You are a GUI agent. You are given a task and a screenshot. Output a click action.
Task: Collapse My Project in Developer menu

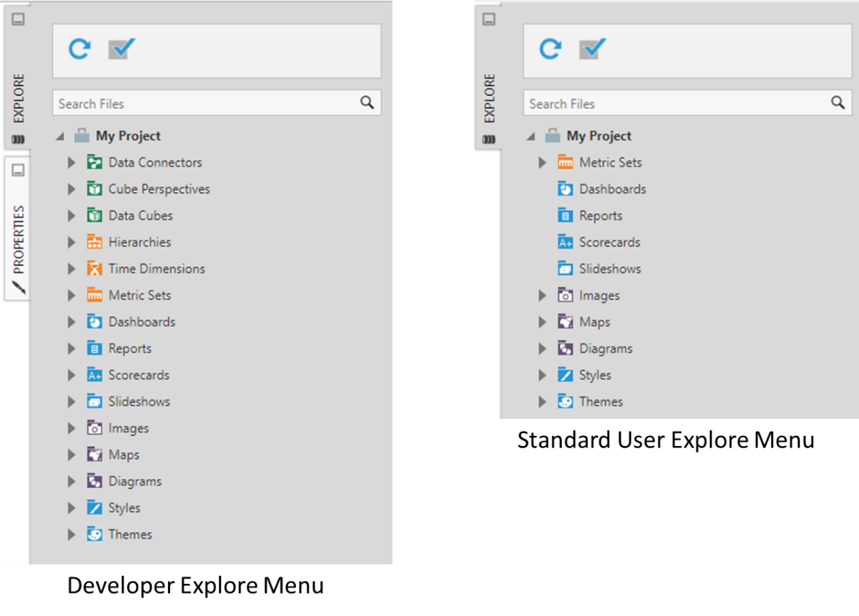coord(60,137)
